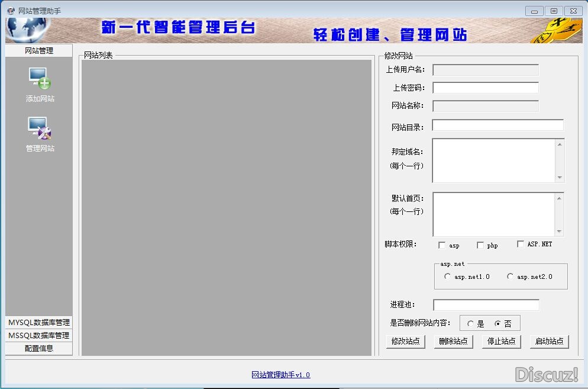
Task: Choose the asp.net2.0 radio option
Action: pos(510,277)
